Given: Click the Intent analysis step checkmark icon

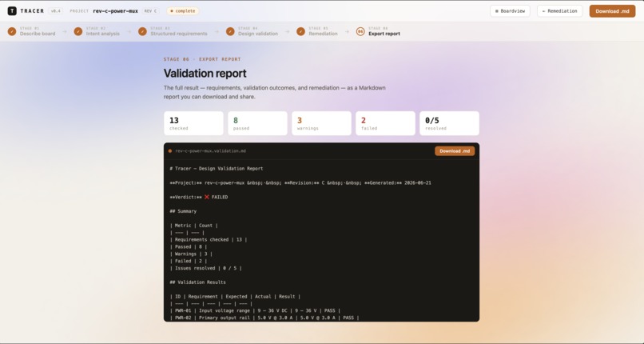Looking at the screenshot, I should 78,32.
